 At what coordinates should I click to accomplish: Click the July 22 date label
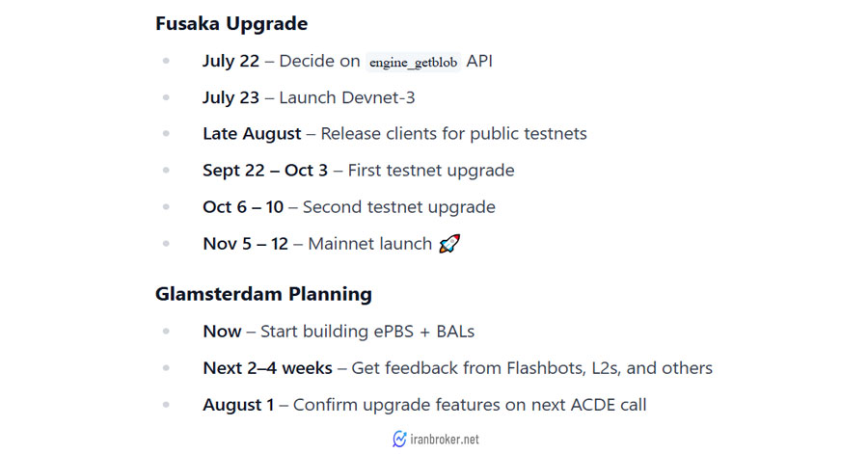231,61
